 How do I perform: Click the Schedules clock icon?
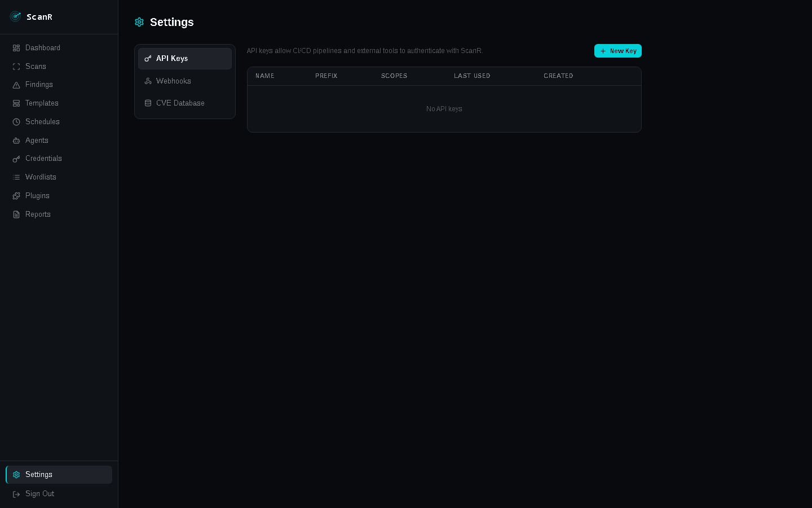pyautogui.click(x=16, y=122)
